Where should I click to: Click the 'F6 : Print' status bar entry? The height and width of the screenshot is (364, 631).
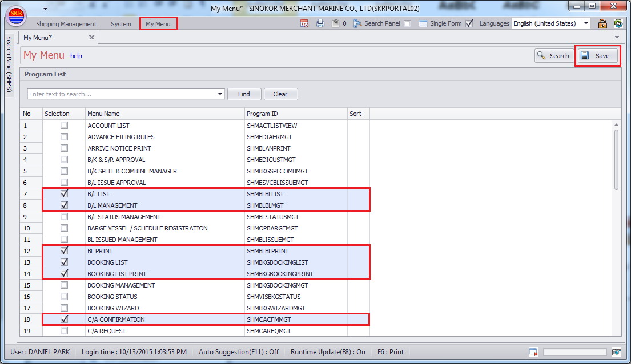click(x=391, y=352)
